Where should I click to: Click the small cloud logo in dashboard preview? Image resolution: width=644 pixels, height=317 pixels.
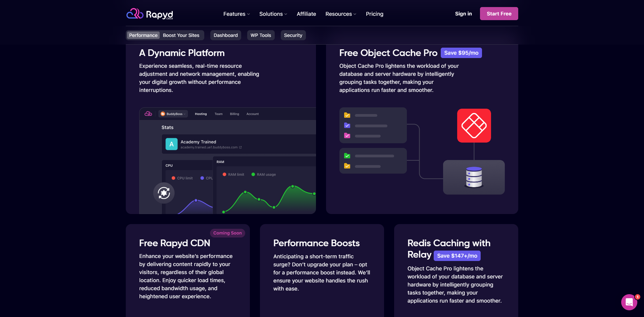(148, 114)
